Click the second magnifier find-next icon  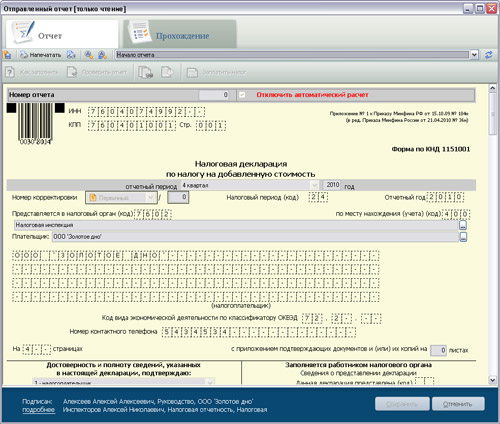pos(102,55)
